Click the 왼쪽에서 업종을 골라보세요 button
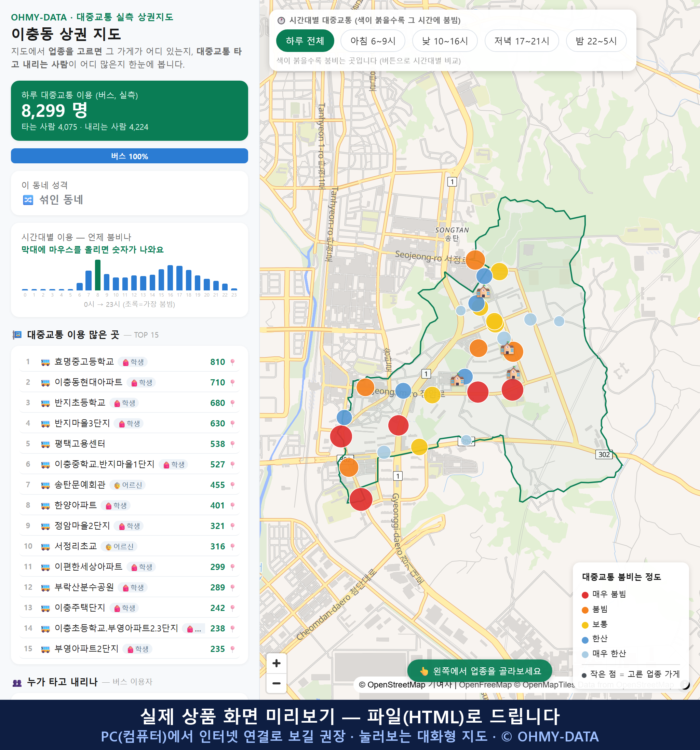 [x=480, y=671]
